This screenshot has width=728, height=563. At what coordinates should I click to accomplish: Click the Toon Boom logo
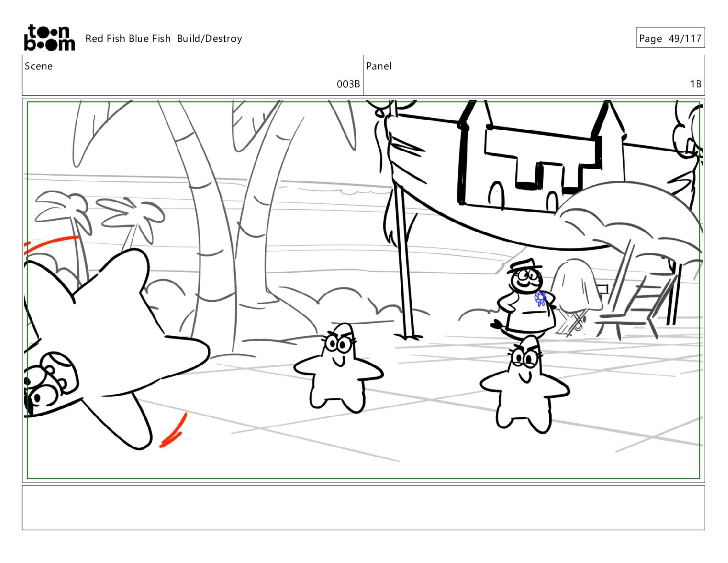pos(49,38)
